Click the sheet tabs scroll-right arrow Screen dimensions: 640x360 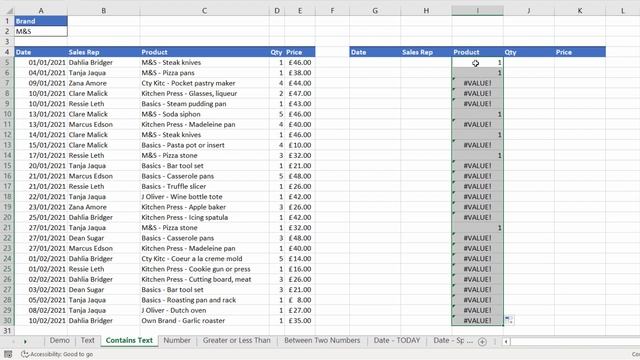point(25,341)
